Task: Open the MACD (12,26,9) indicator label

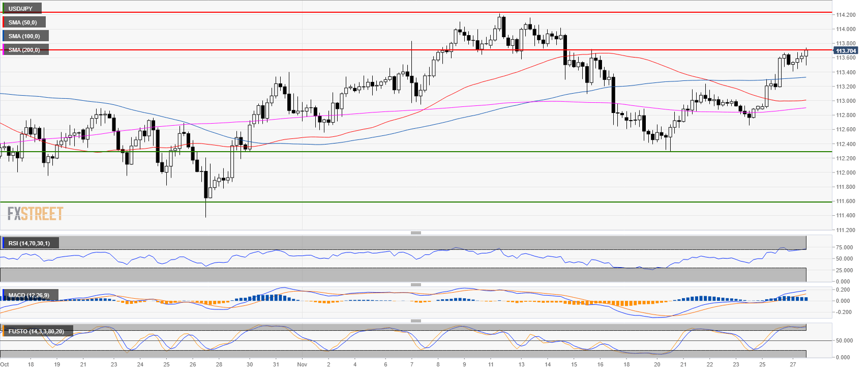Action: click(x=29, y=295)
